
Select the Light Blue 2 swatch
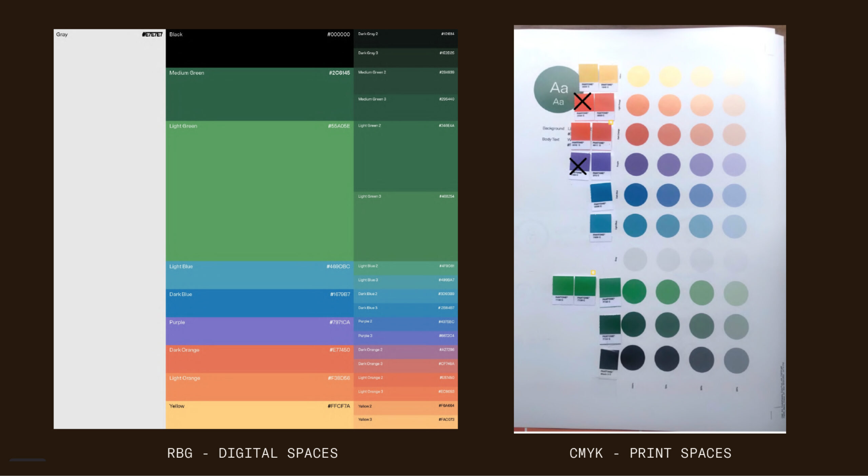coord(406,268)
